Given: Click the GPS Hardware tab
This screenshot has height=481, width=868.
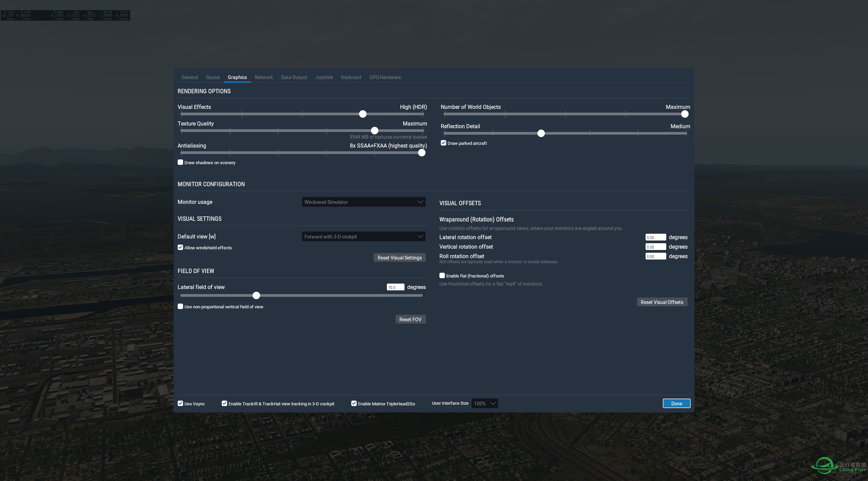Looking at the screenshot, I should (385, 77).
